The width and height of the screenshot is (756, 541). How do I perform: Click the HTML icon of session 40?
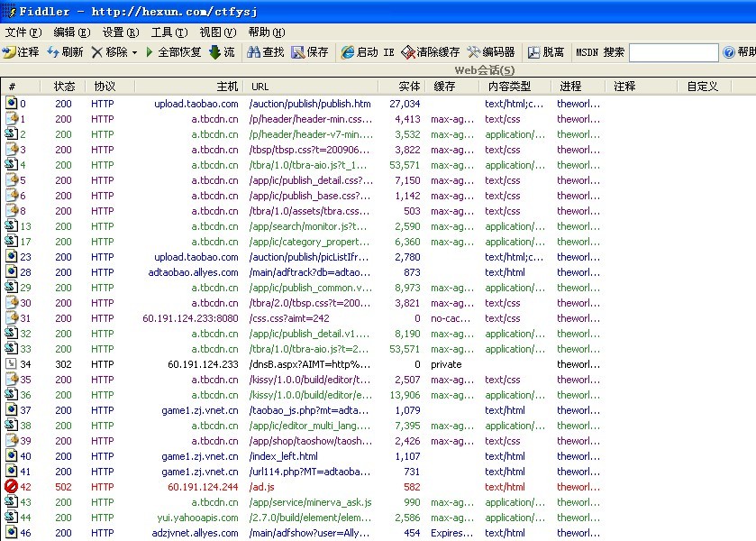coord(11,455)
